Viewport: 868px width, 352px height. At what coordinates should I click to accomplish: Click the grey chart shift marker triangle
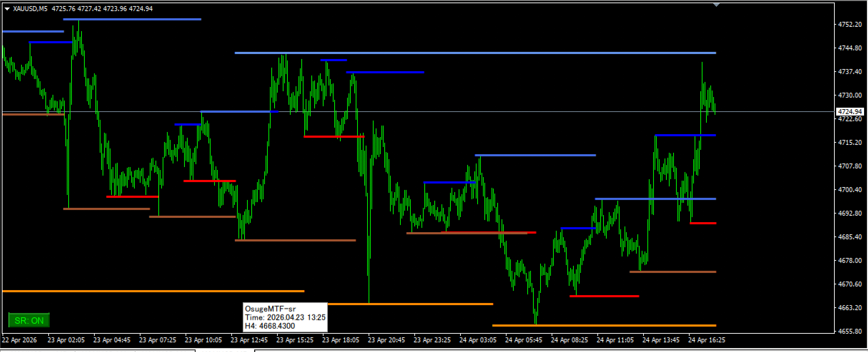click(x=716, y=5)
